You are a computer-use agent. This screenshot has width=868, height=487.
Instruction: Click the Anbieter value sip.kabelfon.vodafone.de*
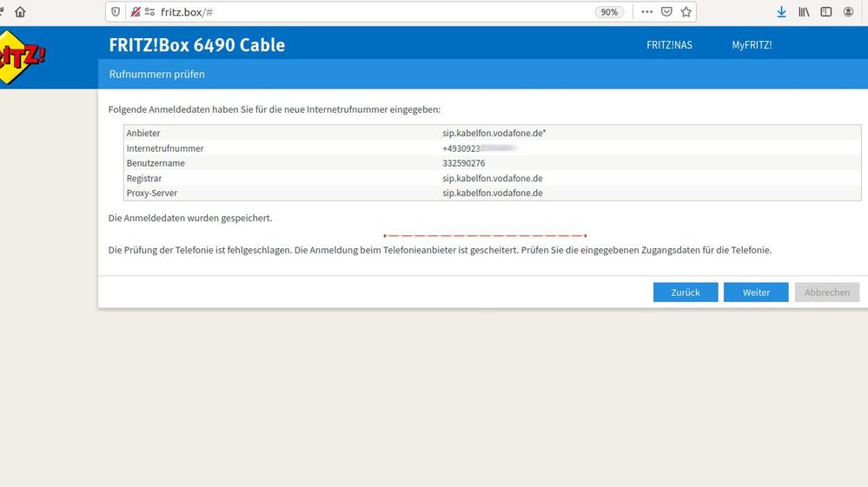pos(494,133)
